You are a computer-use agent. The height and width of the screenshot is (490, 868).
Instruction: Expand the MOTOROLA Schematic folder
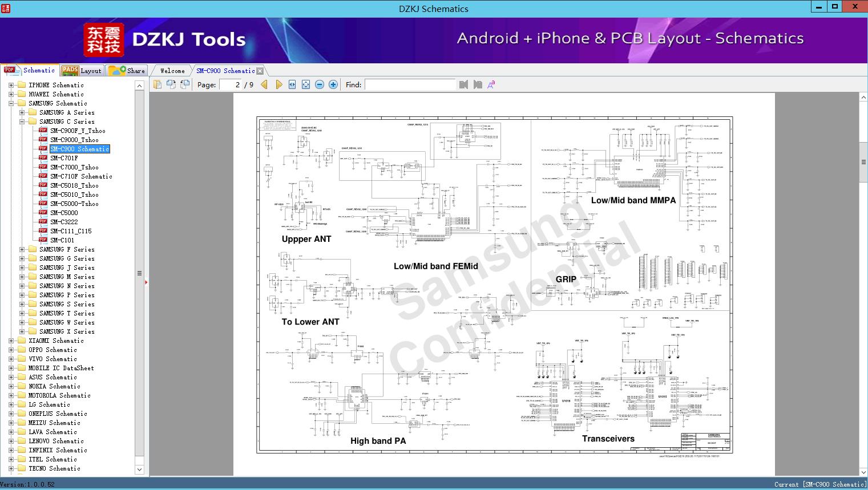(11, 395)
